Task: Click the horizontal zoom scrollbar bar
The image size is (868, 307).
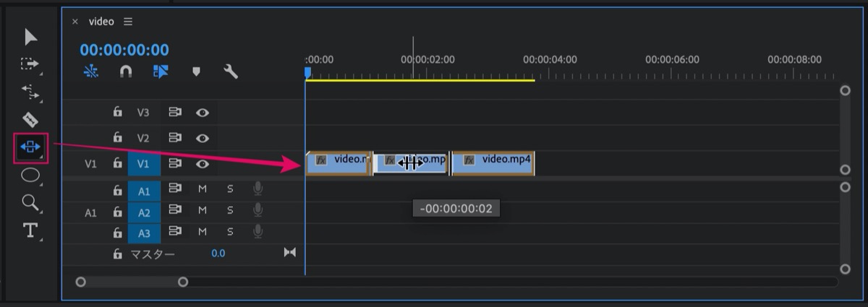Action: pyautogui.click(x=132, y=282)
